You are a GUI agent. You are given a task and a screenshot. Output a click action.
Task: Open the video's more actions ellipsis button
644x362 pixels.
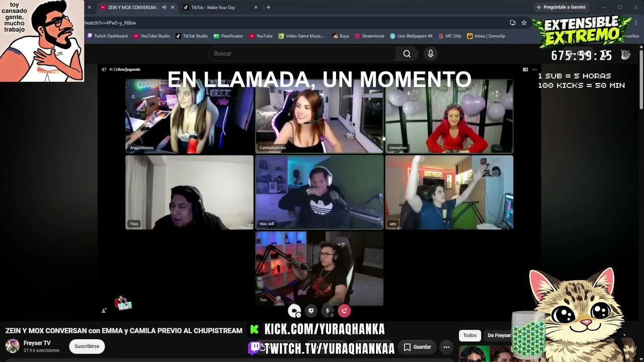pyautogui.click(x=446, y=347)
